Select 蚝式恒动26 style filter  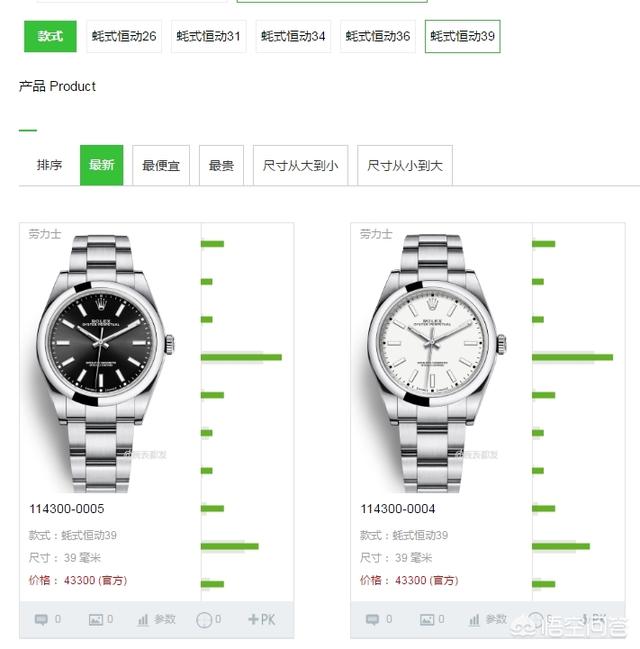tap(124, 36)
